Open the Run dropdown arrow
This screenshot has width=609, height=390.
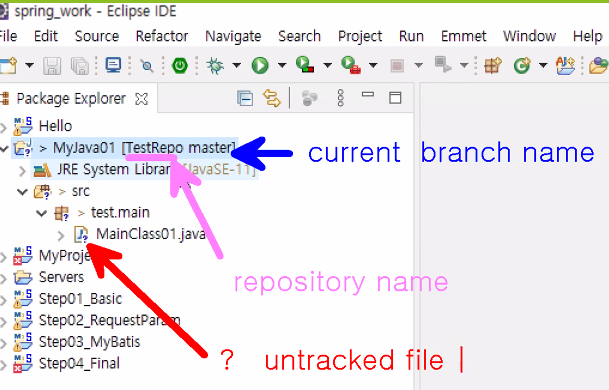(x=282, y=65)
